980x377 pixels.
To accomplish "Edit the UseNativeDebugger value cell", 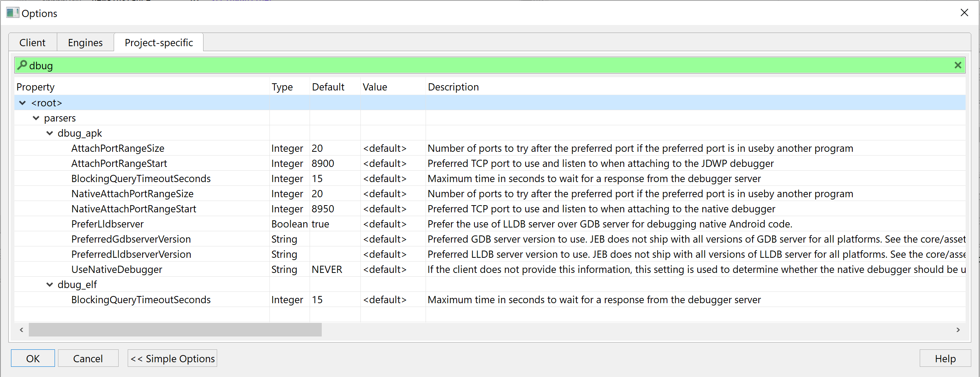I will [385, 270].
